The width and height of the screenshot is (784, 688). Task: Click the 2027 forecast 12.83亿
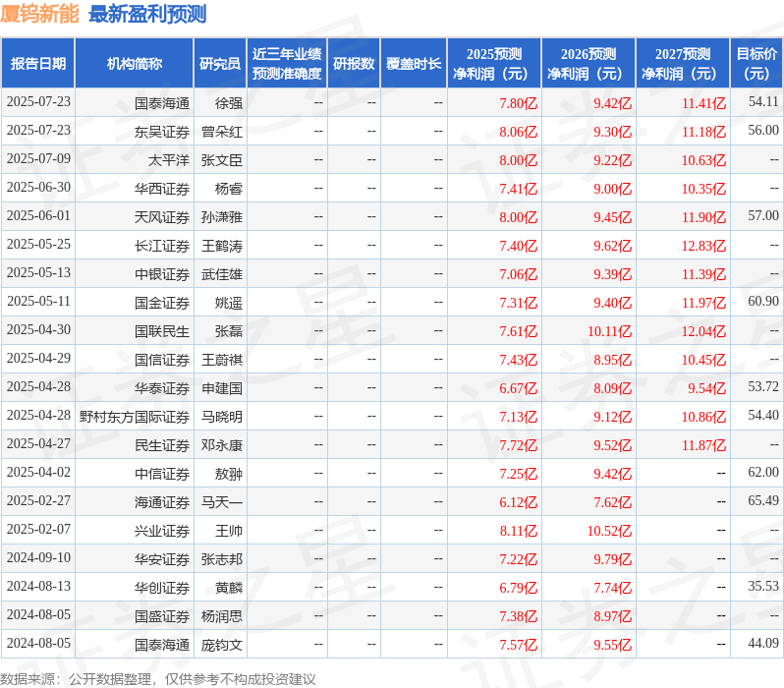[x=703, y=246]
